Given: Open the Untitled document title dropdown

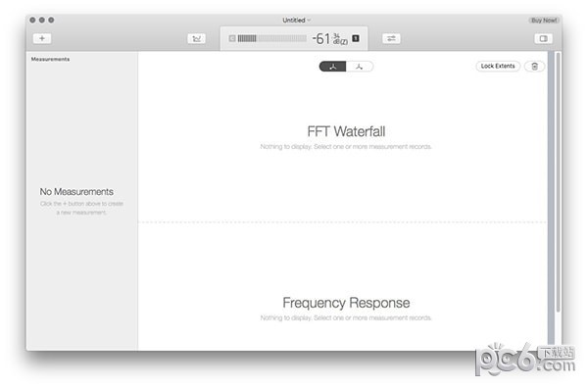Looking at the screenshot, I should click(296, 21).
